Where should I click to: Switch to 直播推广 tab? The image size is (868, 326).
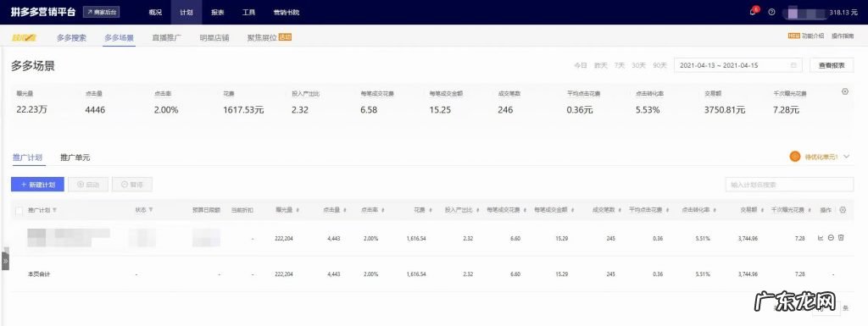click(x=167, y=38)
